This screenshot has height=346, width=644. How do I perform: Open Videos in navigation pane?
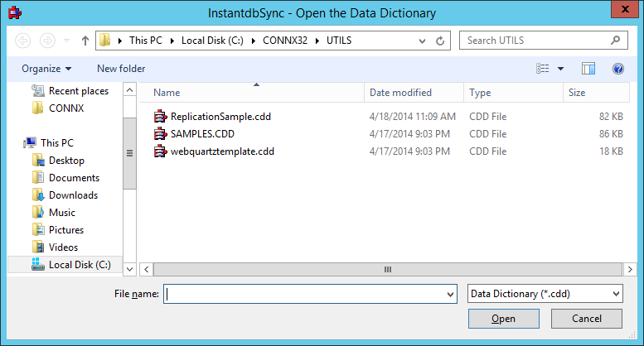click(63, 247)
